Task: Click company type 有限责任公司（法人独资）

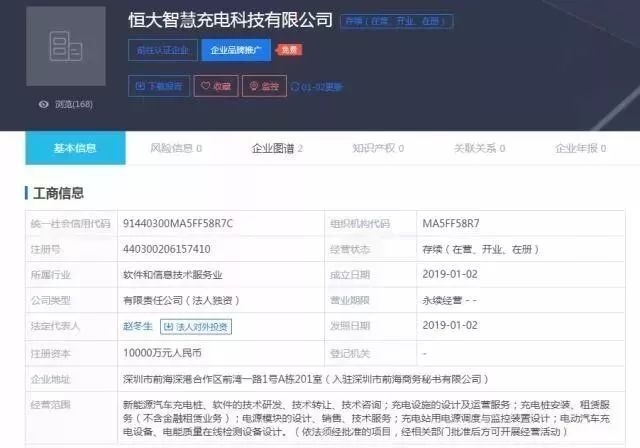Action: tap(181, 300)
